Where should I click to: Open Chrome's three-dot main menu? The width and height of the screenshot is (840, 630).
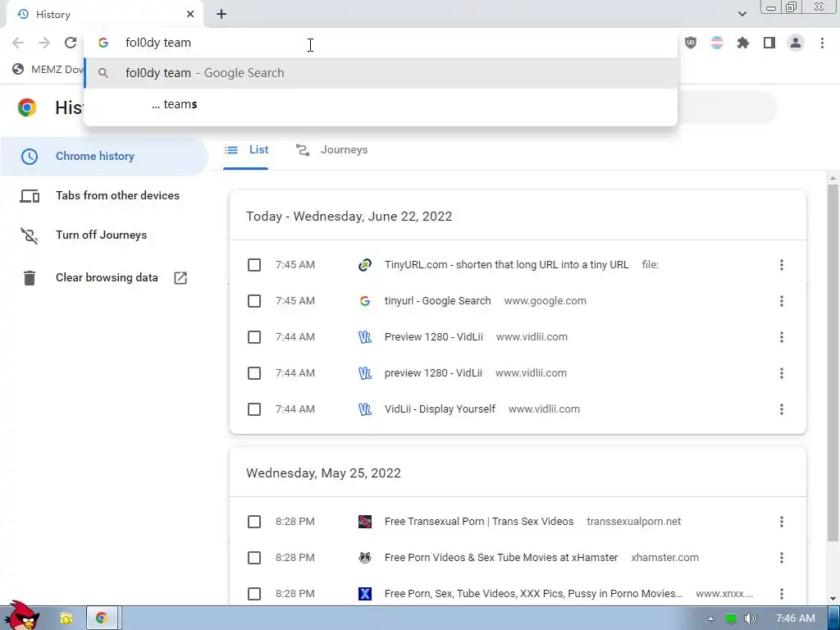822,43
